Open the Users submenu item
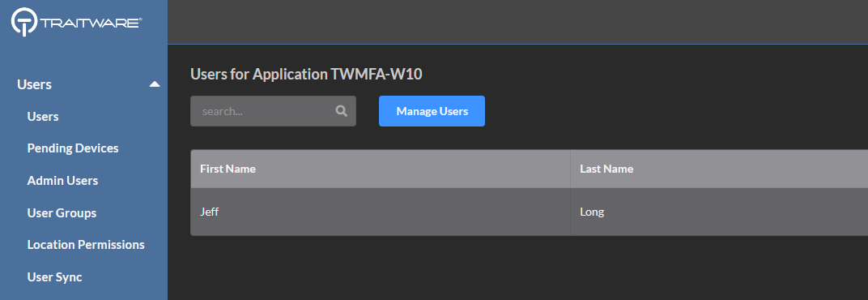 coord(43,117)
